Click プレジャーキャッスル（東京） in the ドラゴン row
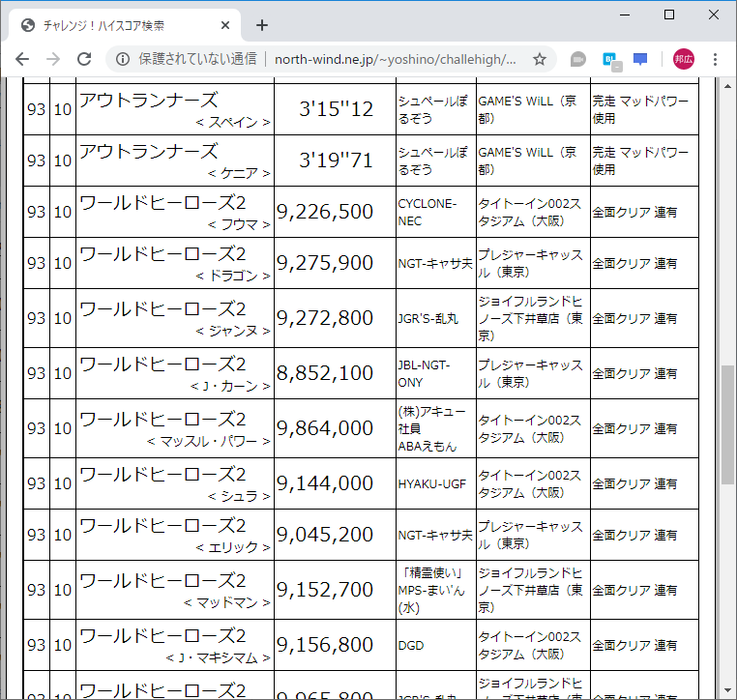 (530, 263)
